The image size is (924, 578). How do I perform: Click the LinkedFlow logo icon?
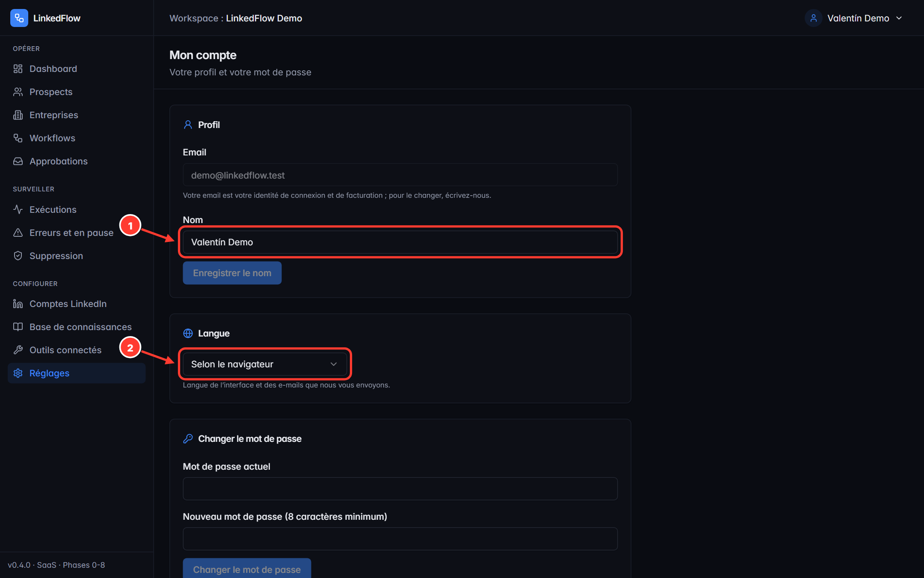coord(19,18)
